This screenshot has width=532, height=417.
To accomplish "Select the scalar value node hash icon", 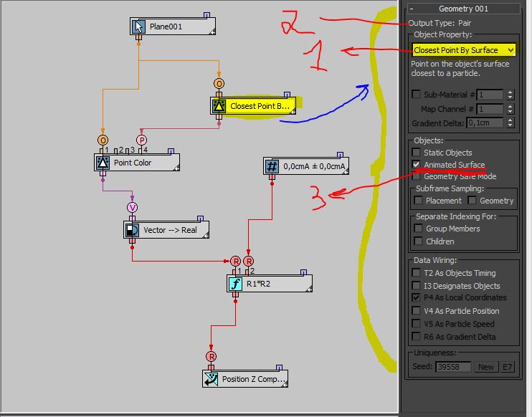I will pyautogui.click(x=272, y=166).
